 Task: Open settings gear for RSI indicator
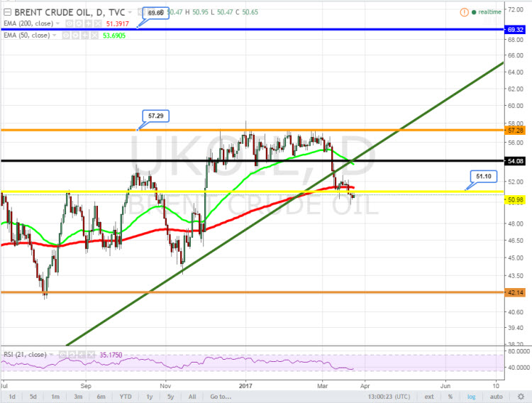point(72,355)
